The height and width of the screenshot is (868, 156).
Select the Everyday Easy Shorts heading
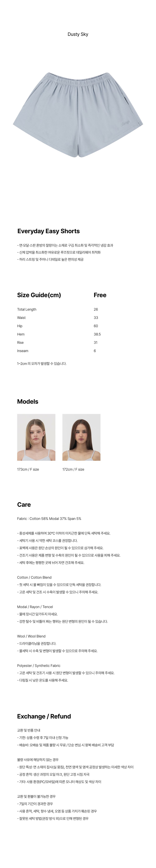point(48,231)
